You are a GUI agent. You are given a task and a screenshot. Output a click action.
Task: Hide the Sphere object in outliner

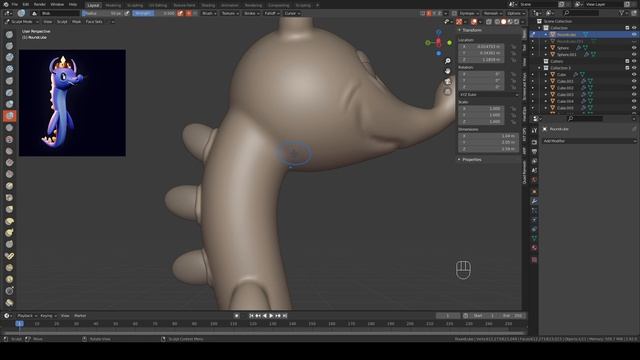(634, 48)
